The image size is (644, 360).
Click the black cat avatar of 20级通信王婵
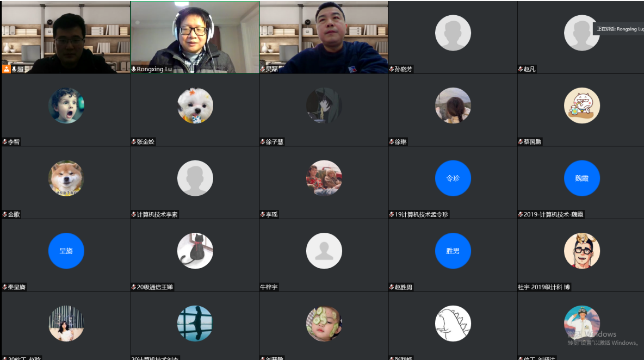point(195,251)
